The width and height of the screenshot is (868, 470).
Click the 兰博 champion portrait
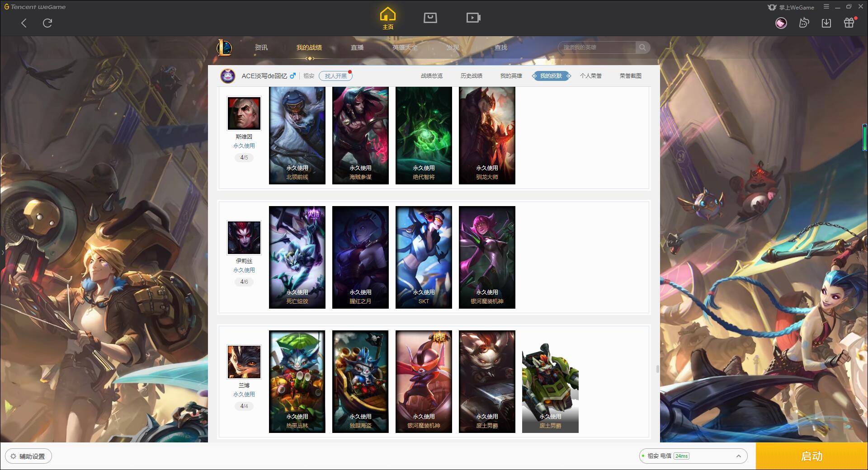click(244, 362)
